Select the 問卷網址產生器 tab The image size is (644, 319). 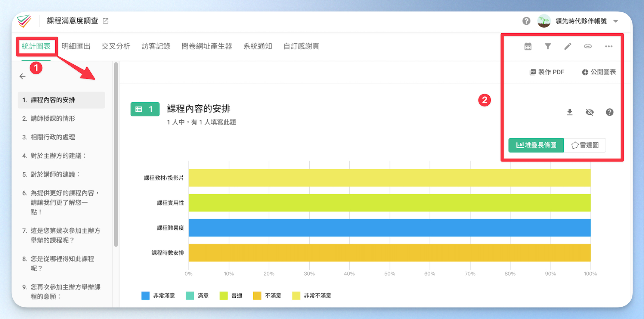(207, 46)
